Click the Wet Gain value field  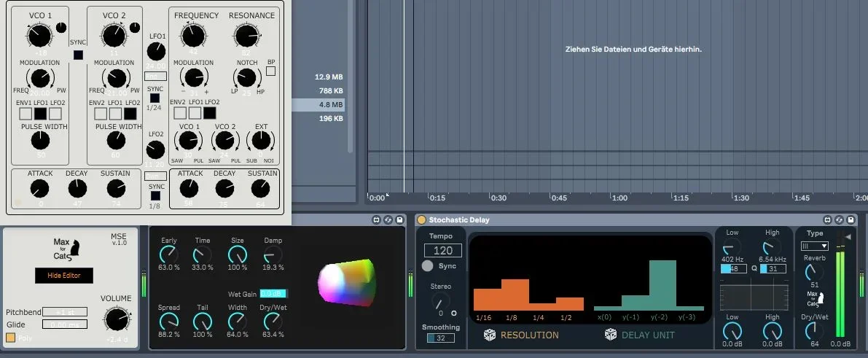(x=273, y=293)
